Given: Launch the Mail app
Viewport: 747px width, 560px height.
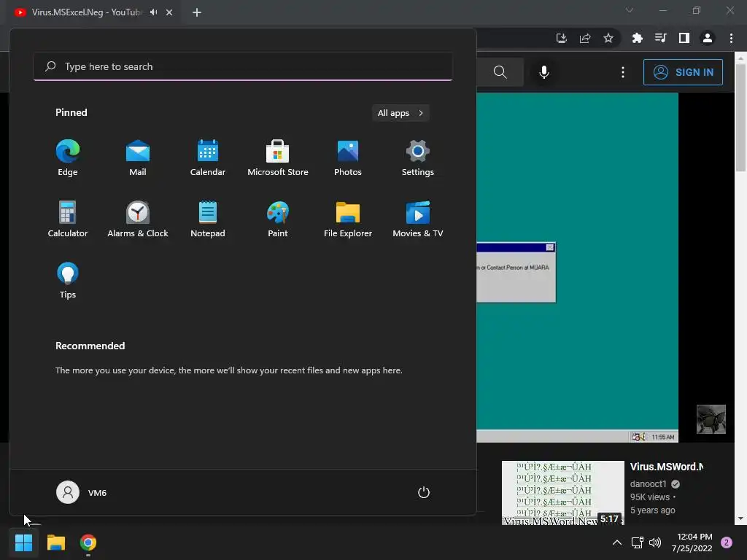Looking at the screenshot, I should (x=138, y=157).
